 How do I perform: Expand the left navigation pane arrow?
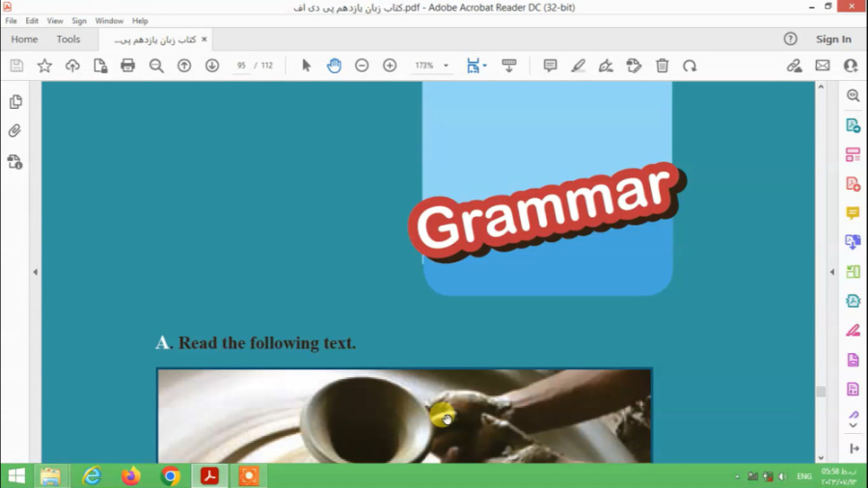coord(36,272)
